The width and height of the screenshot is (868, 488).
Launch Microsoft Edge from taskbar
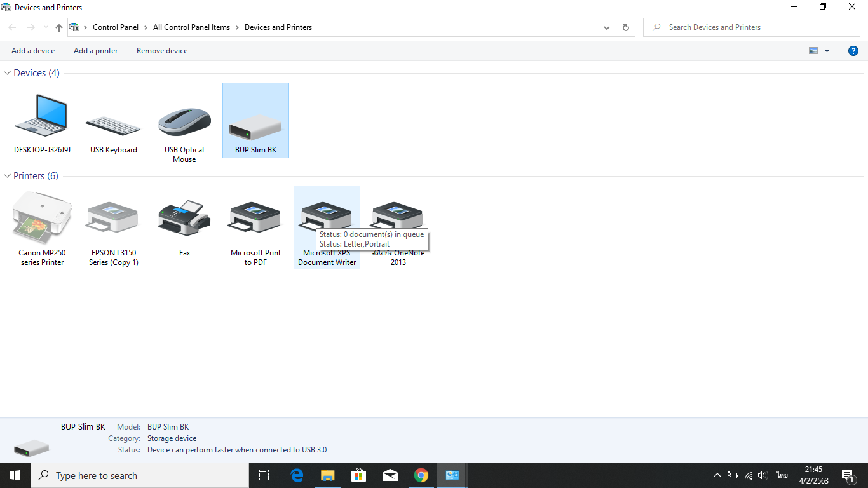[297, 475]
